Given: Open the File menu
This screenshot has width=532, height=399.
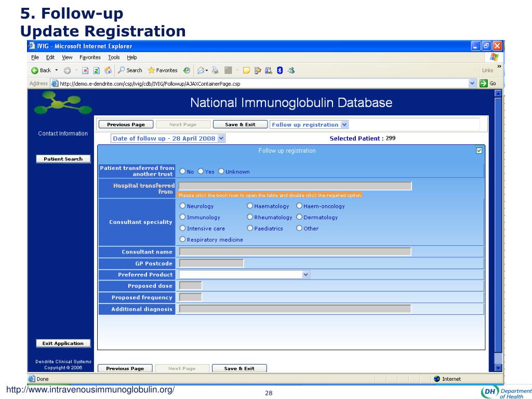Looking at the screenshot, I should pyautogui.click(x=35, y=57).
